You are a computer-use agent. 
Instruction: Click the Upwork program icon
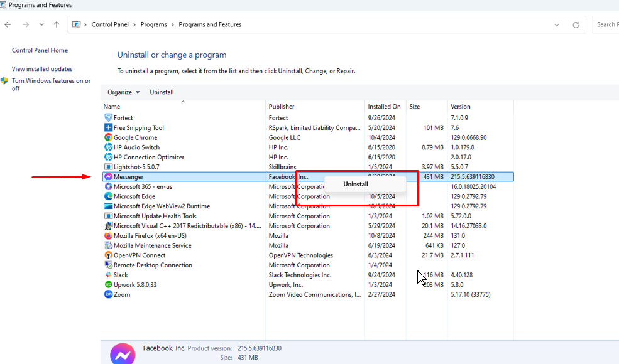(x=108, y=284)
